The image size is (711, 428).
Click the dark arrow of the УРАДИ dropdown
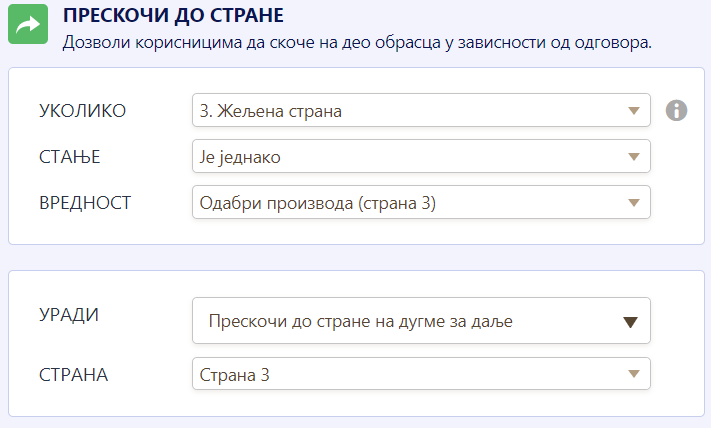coord(630,322)
